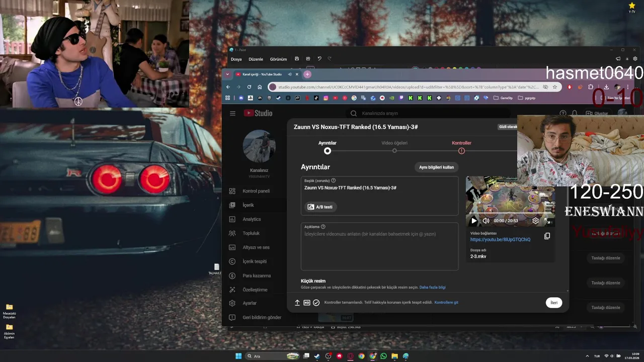Open the GameStp bookmarks folder
The height and width of the screenshot is (362, 644).
click(503, 98)
